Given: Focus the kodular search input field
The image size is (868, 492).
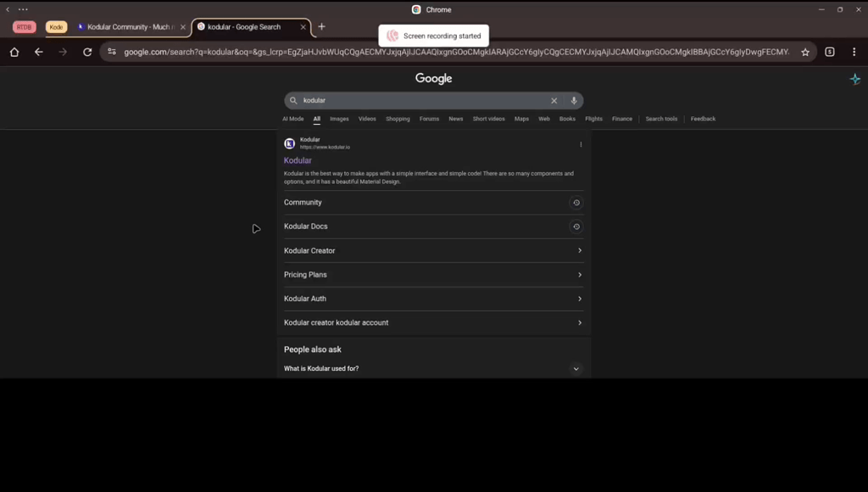Looking at the screenshot, I should [424, 100].
